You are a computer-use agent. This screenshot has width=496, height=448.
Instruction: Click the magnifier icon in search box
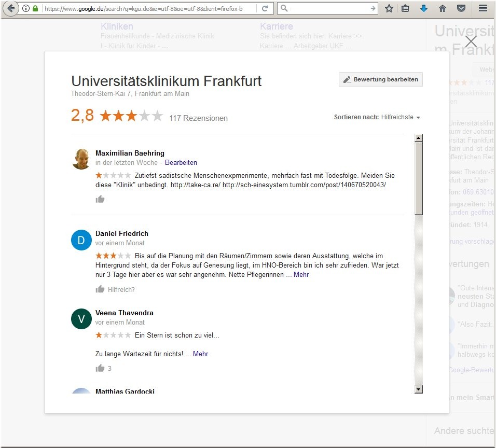(x=284, y=8)
